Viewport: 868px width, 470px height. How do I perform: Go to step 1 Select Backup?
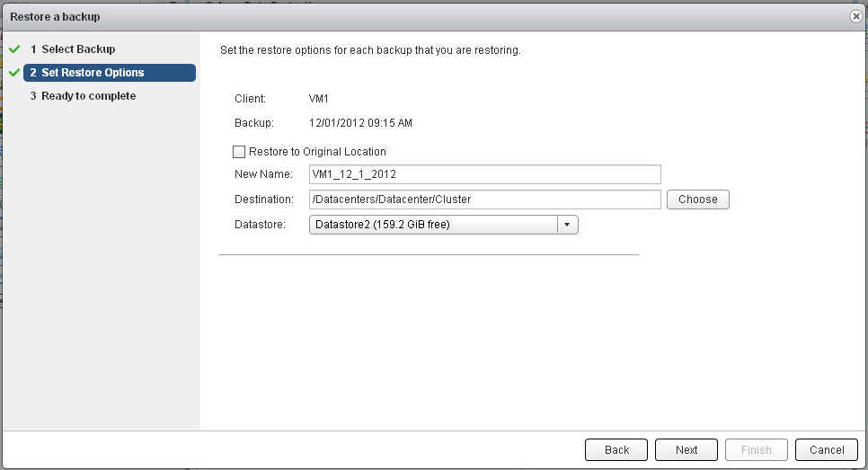coord(73,49)
